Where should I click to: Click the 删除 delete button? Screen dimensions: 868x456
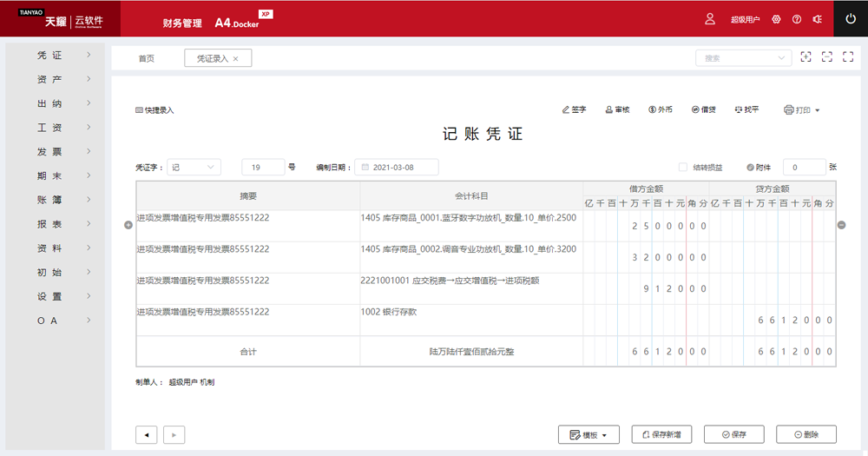806,434
